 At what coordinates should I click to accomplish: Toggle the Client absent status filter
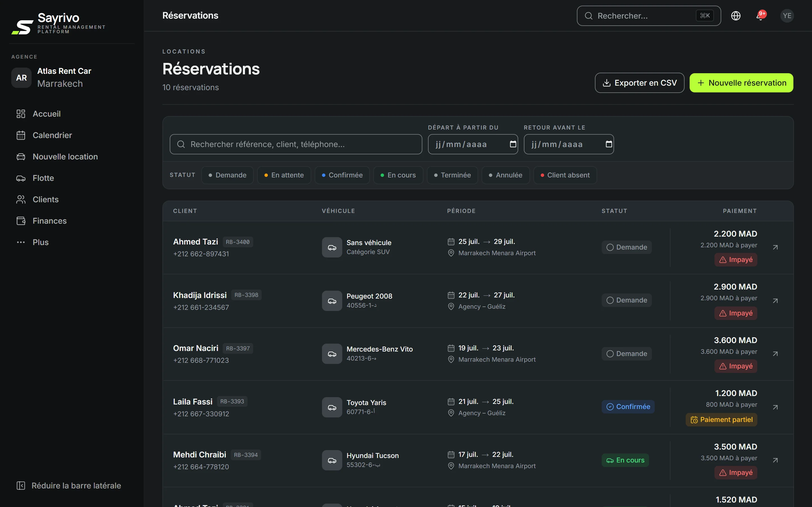565,175
